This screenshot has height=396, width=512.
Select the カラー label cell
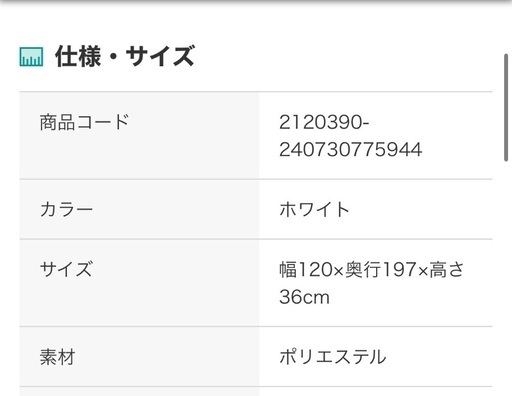point(139,209)
